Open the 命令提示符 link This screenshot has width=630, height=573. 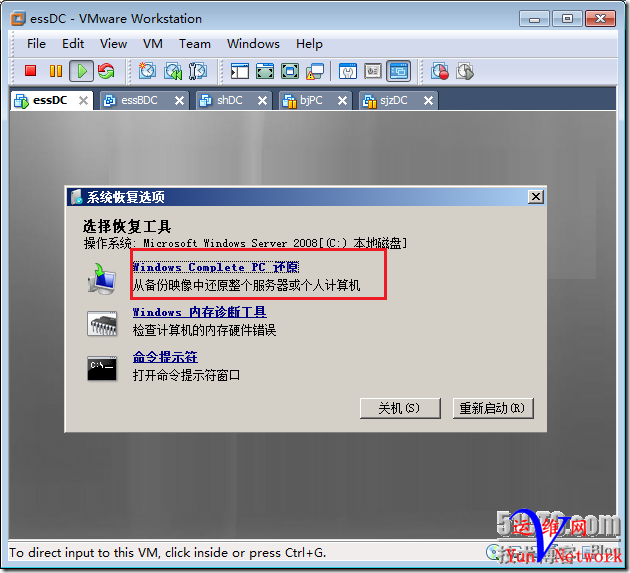click(x=165, y=356)
